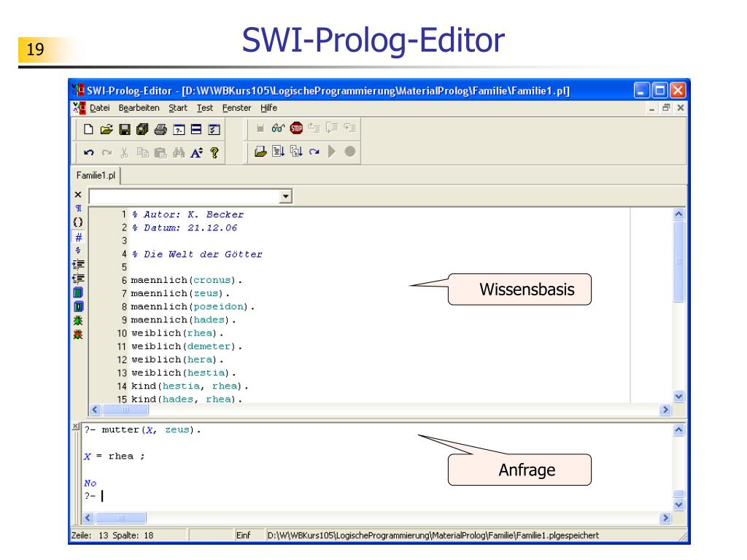Click inside the empty combo box field

point(185,196)
